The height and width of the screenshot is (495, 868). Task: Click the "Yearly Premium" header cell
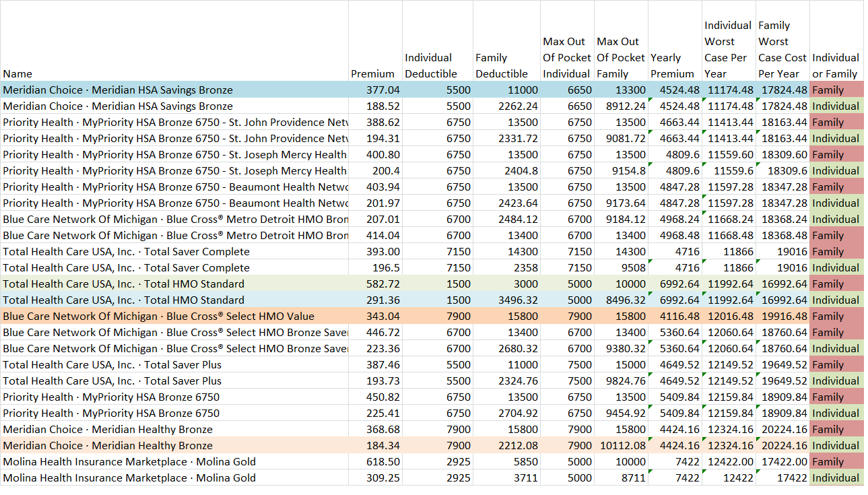click(675, 41)
